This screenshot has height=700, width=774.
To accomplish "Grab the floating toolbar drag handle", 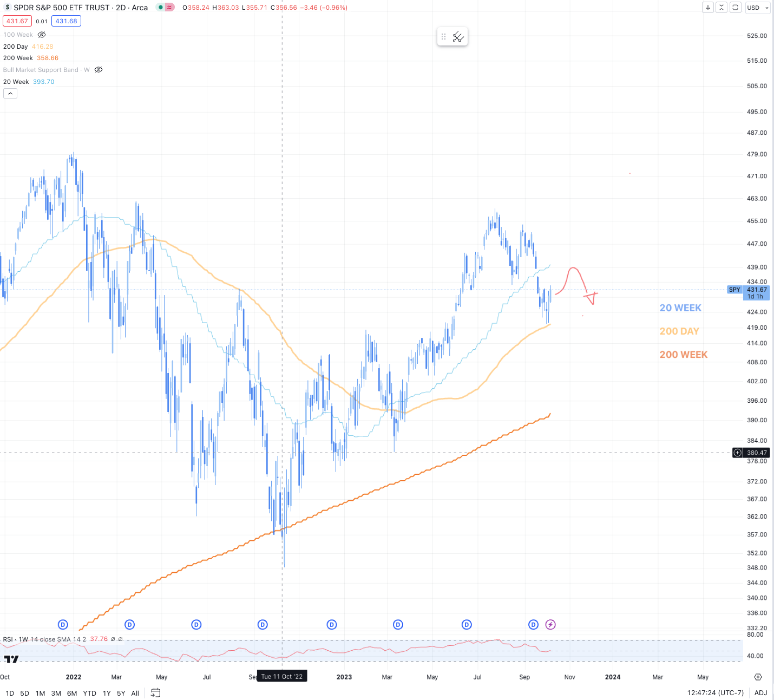I will click(x=443, y=37).
